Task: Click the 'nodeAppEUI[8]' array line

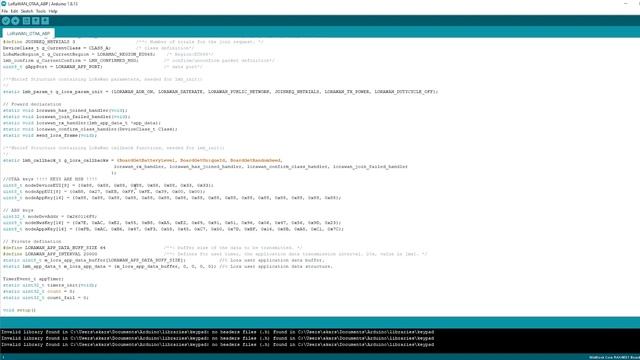Action: [104, 191]
